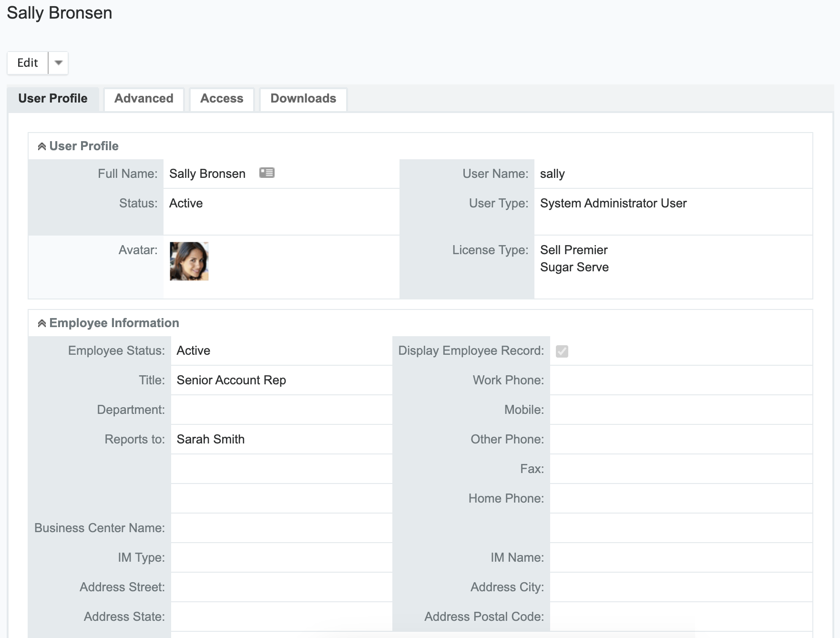Click the empty Work Phone field

(680, 380)
